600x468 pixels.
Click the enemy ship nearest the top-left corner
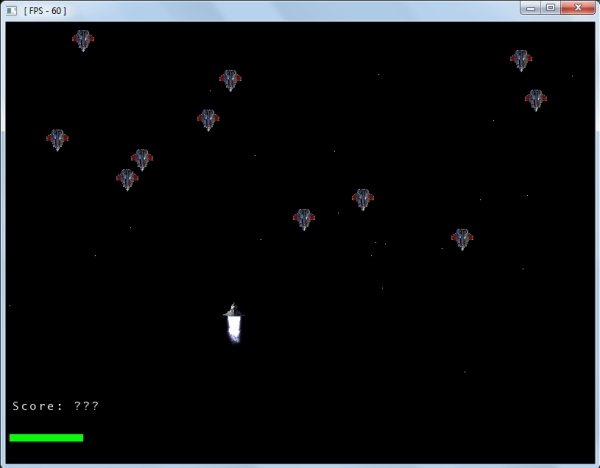click(83, 40)
